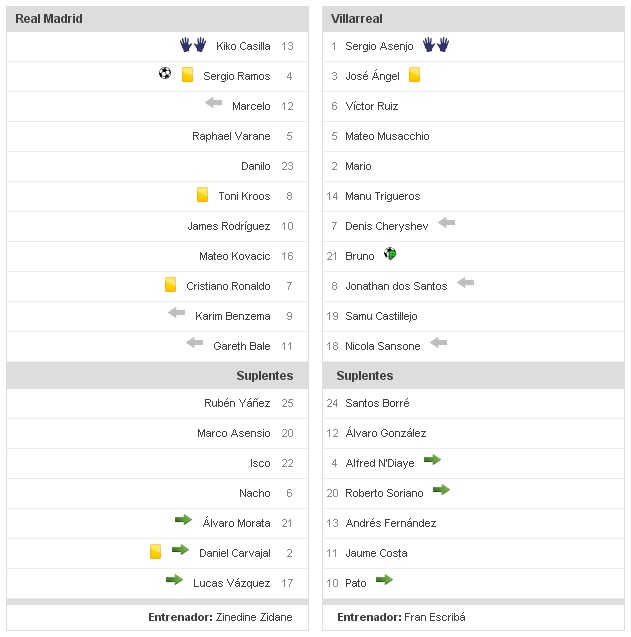The height and width of the screenshot is (637, 631).
Task: Click the green ball icon beside Bruno
Action: (x=390, y=254)
